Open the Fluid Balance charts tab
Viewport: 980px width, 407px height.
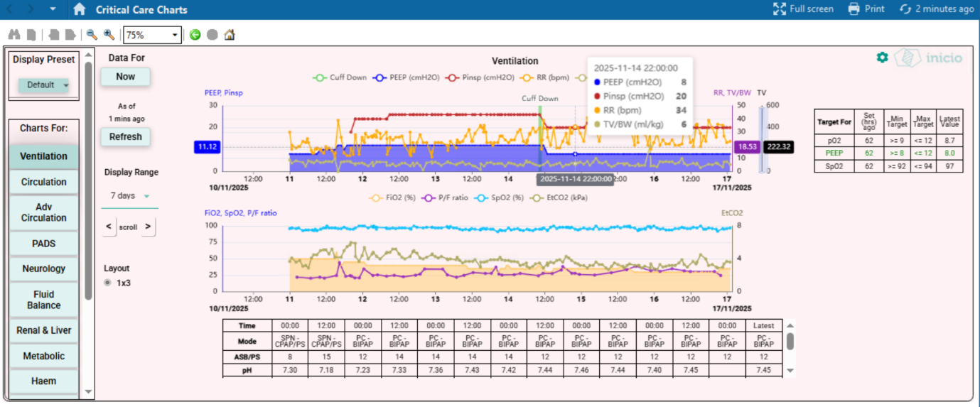[43, 300]
